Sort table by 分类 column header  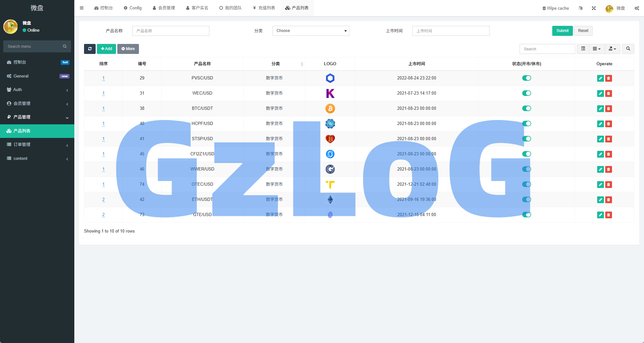tap(275, 64)
